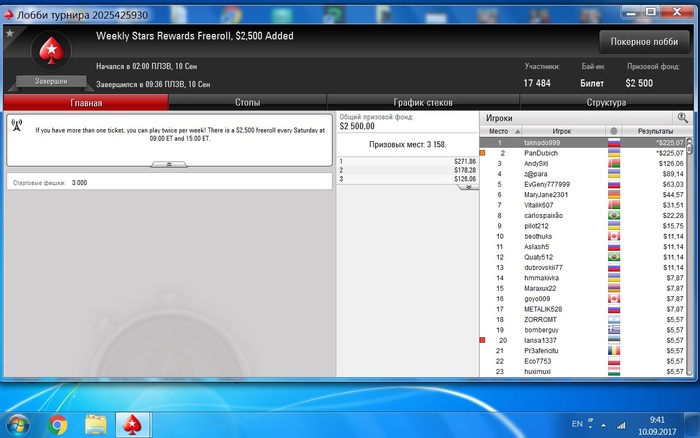
Task: Expand the prize payouts list
Action: click(x=468, y=187)
